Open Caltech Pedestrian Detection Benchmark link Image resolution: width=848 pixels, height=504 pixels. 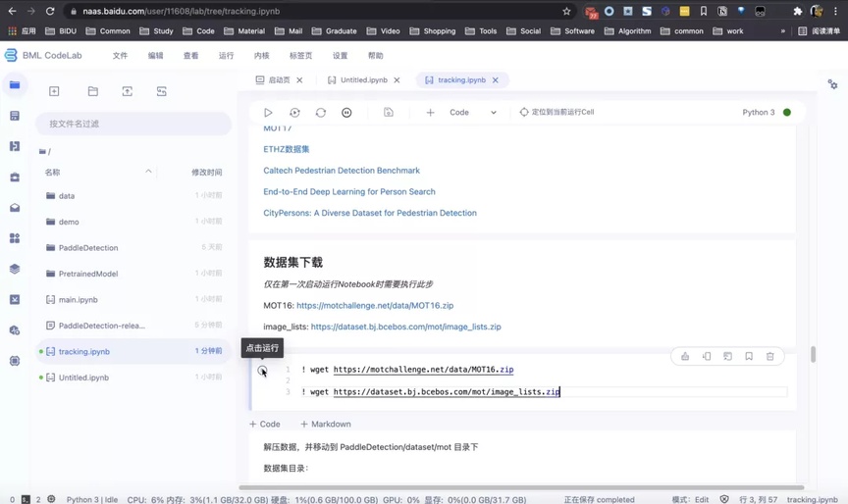click(x=342, y=171)
